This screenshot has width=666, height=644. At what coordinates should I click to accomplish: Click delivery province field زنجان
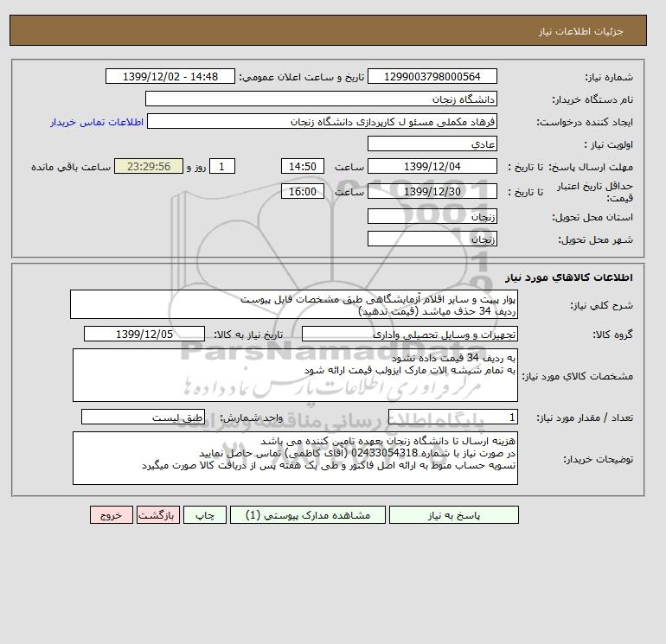(x=432, y=216)
